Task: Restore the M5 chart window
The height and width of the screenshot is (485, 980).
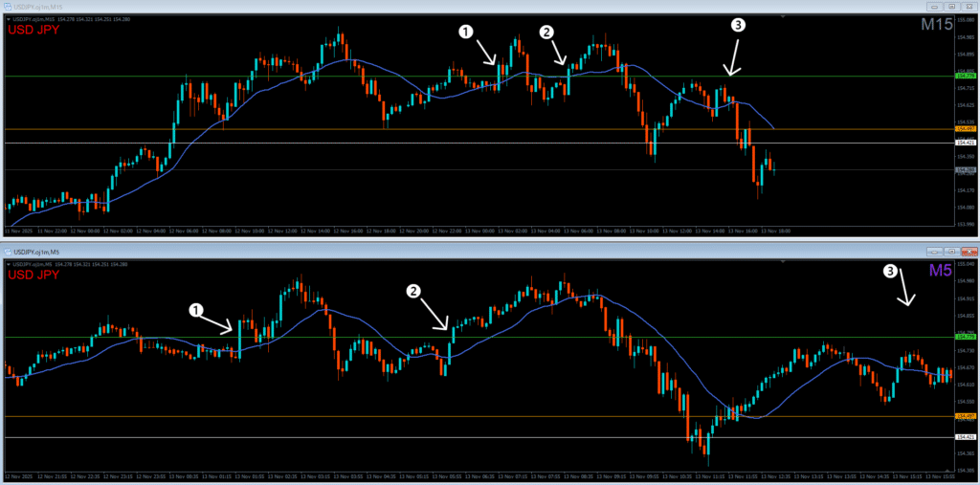Action: point(952,252)
